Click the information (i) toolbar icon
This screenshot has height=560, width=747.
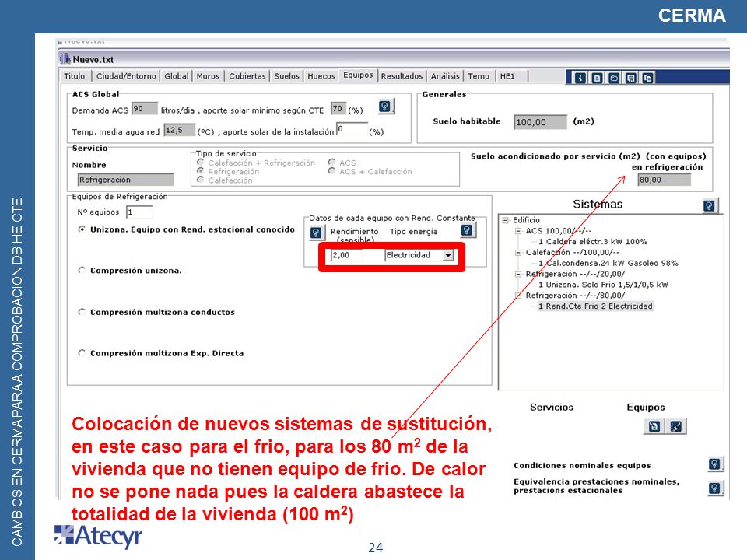tap(580, 78)
